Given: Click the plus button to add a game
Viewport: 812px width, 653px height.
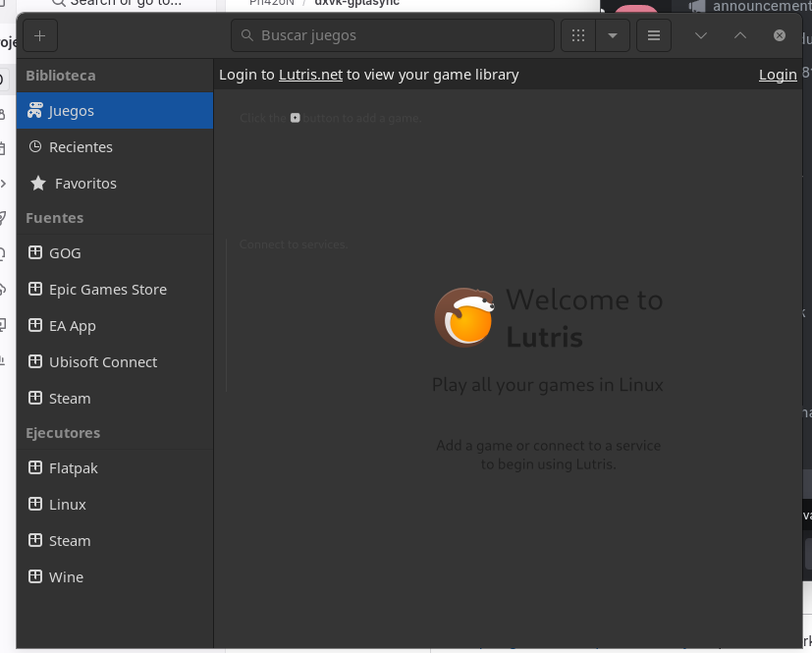Looking at the screenshot, I should point(40,35).
